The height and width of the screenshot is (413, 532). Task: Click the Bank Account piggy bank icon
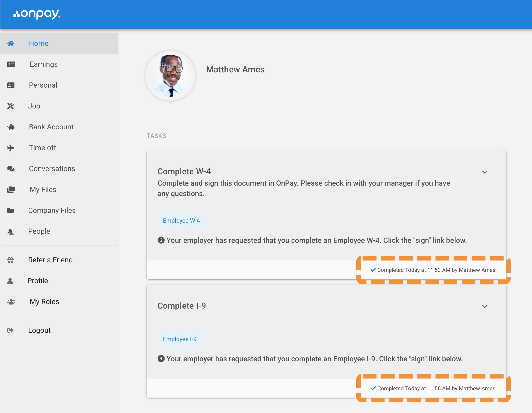11,127
